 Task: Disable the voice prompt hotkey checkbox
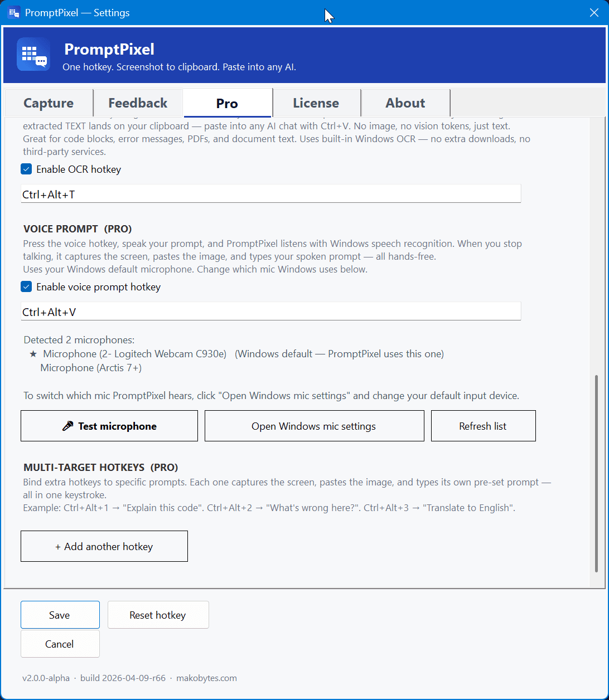pyautogui.click(x=26, y=286)
